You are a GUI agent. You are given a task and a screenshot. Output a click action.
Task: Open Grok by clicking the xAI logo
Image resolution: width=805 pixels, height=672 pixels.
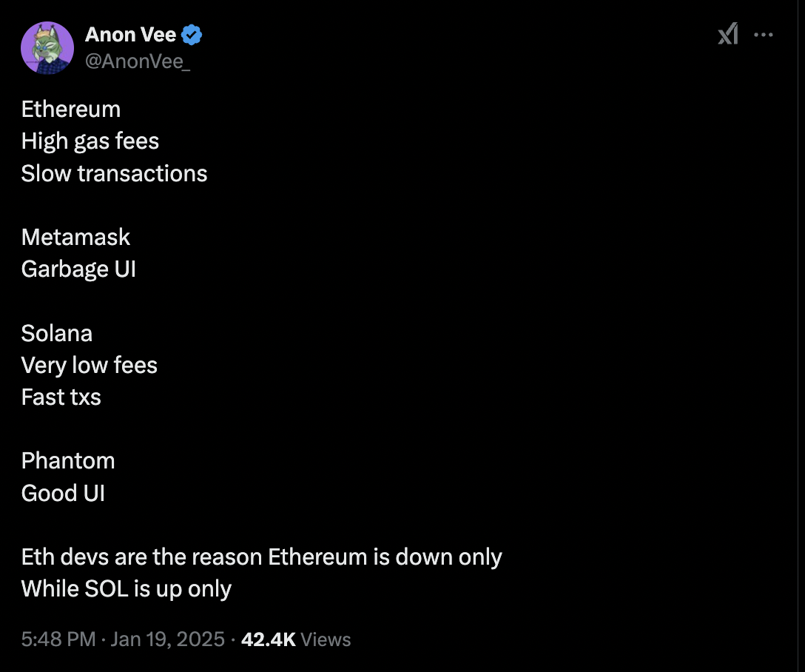tap(727, 33)
